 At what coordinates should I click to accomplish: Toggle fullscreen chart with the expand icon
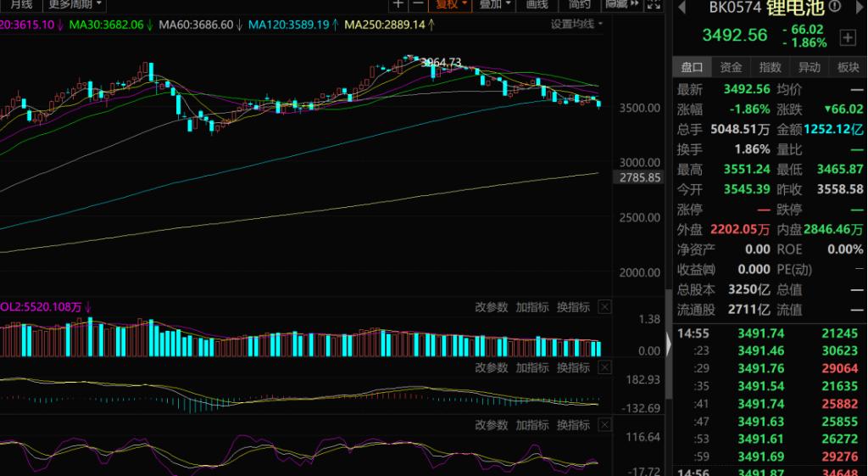[652, 4]
